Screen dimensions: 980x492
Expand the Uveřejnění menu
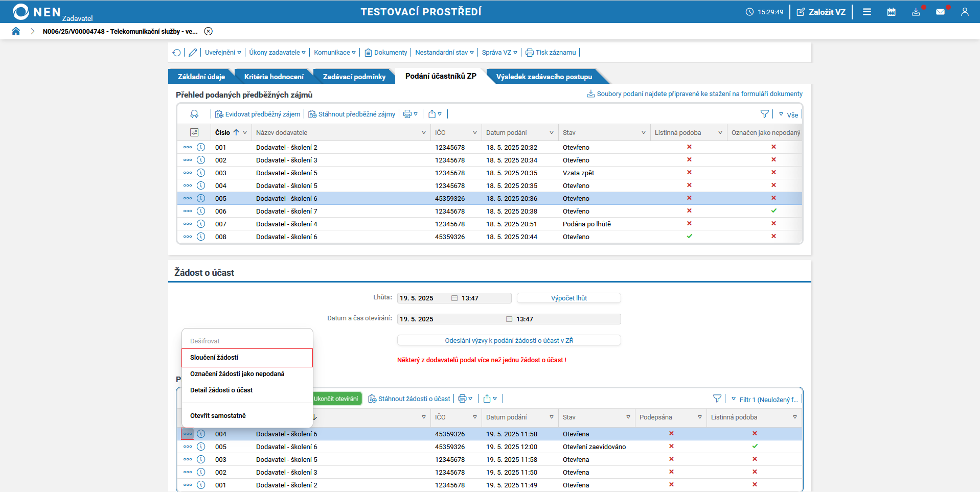pos(223,53)
